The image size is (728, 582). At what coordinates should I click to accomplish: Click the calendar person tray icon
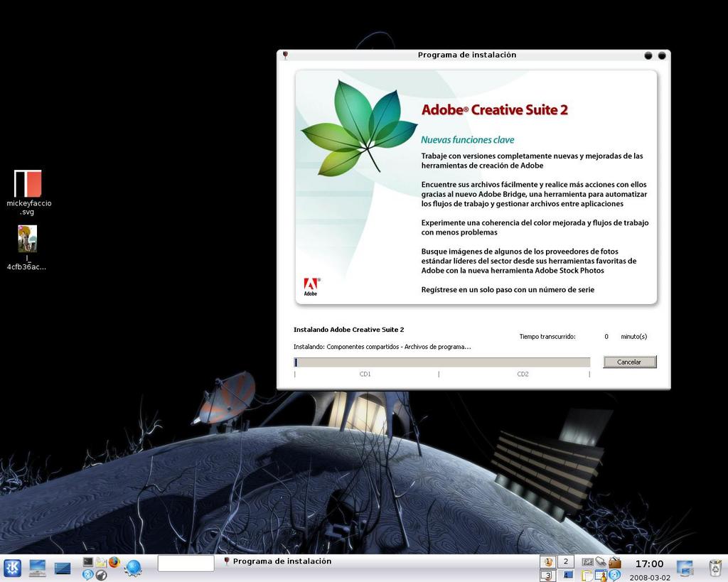(x=601, y=576)
